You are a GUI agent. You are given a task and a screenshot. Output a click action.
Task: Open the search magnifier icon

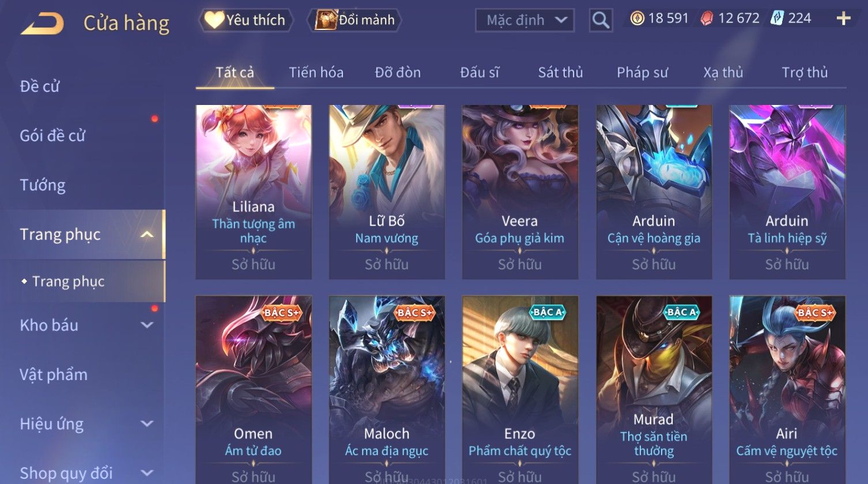[x=601, y=21]
